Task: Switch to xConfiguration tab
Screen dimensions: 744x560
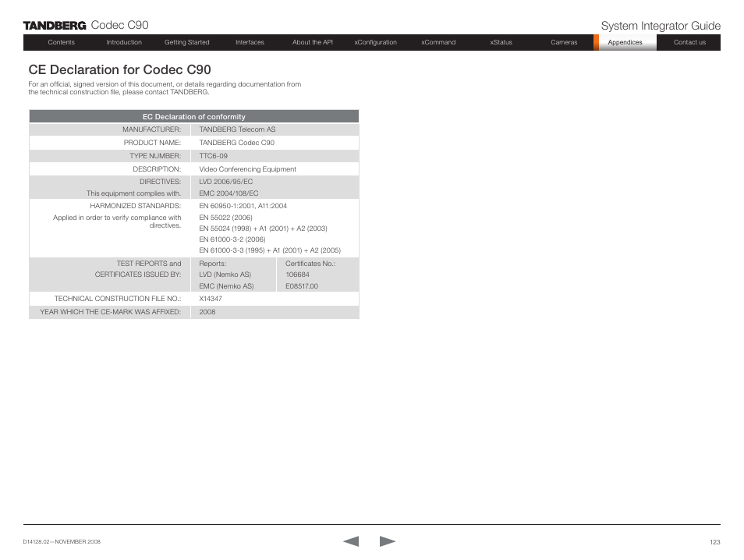Action: (x=375, y=42)
